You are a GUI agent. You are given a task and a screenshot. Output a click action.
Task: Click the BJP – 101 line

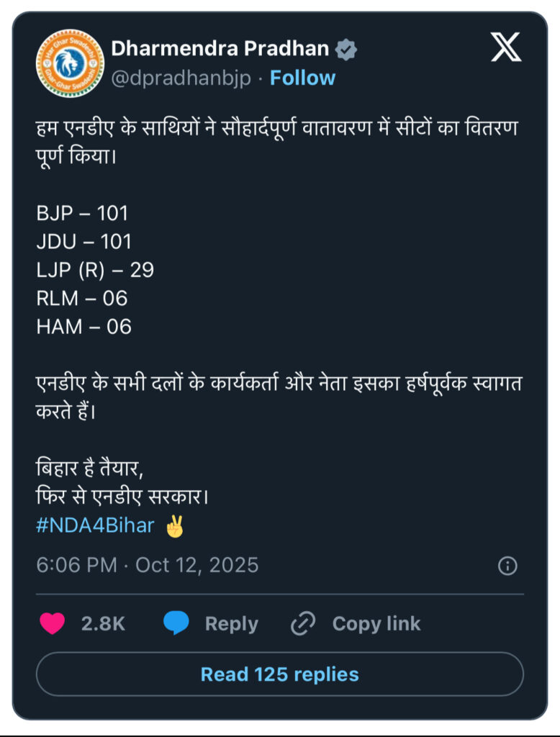pyautogui.click(x=82, y=213)
